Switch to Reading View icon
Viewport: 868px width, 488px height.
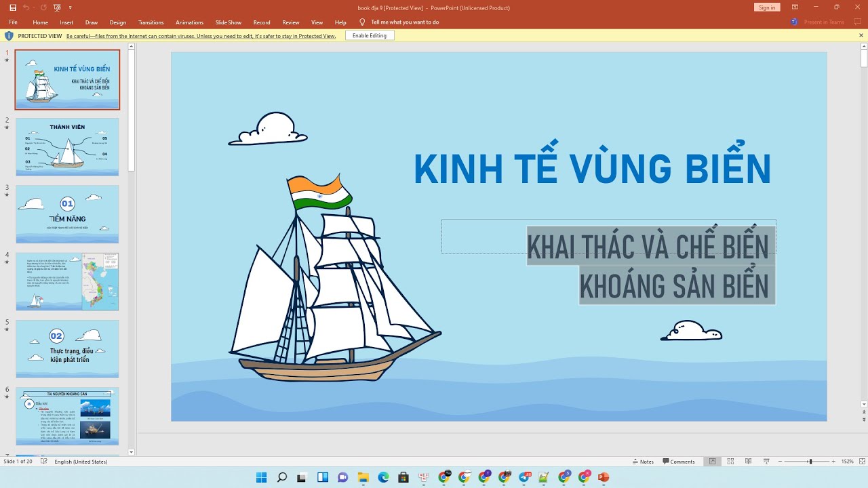click(x=748, y=462)
